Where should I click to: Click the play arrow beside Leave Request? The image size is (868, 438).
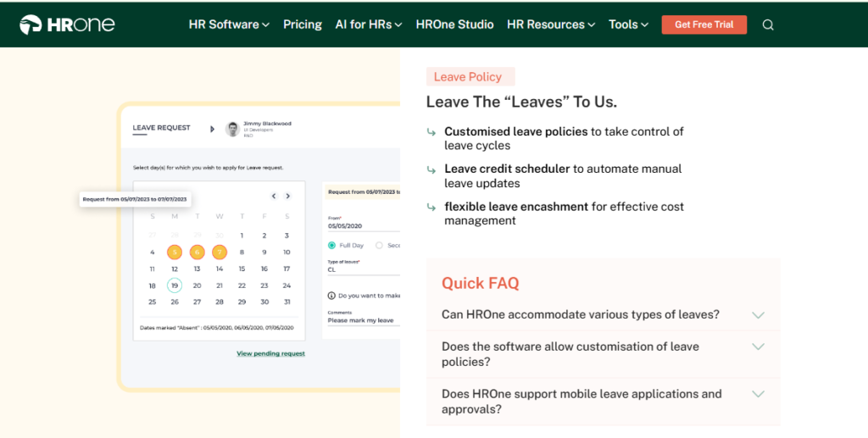pos(212,129)
